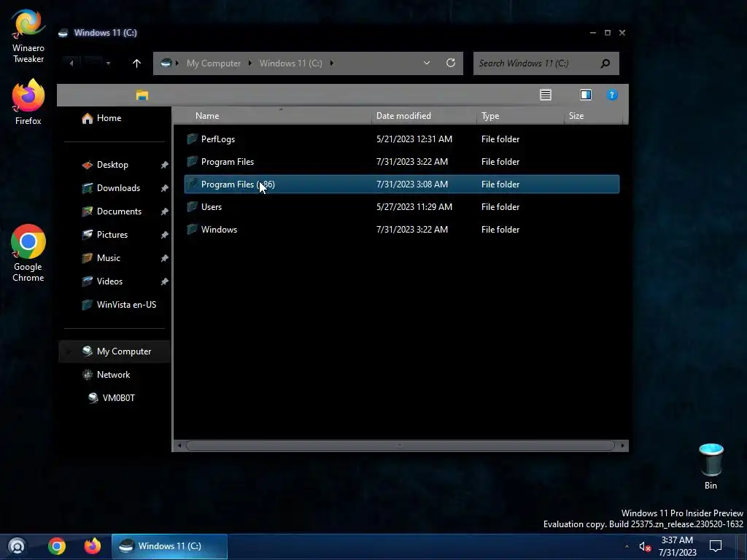This screenshot has height=560, width=747.
Task: Refresh the current folder view
Action: click(451, 63)
